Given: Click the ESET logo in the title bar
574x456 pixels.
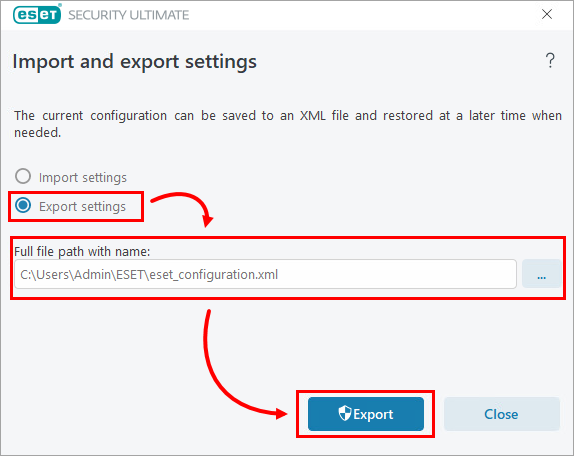Looking at the screenshot, I should 37,14.
